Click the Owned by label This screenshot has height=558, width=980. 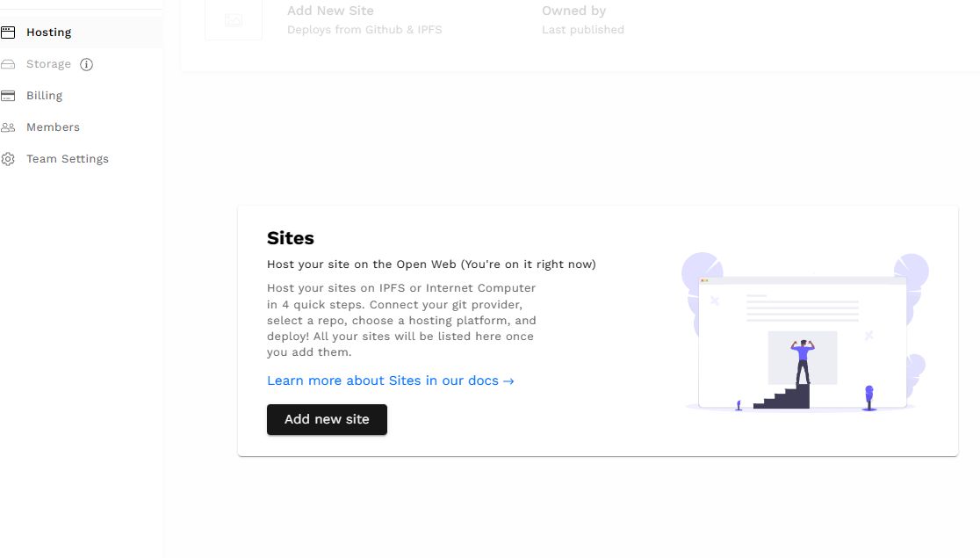573,11
